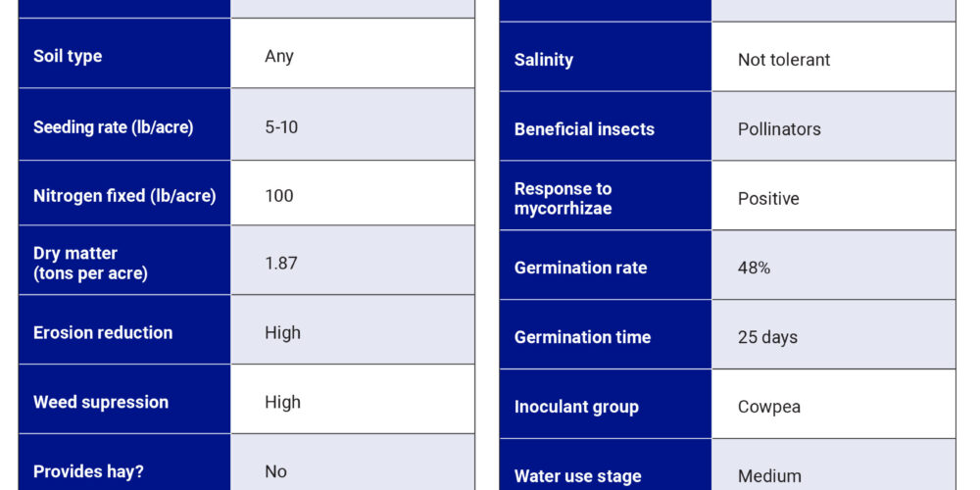Click the Response to mycorrhizae label

pos(563,198)
